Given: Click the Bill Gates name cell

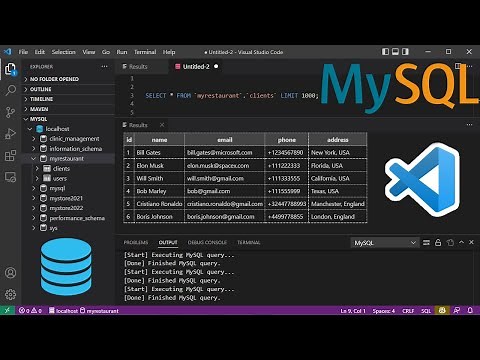Looking at the screenshot, I should (159, 153).
